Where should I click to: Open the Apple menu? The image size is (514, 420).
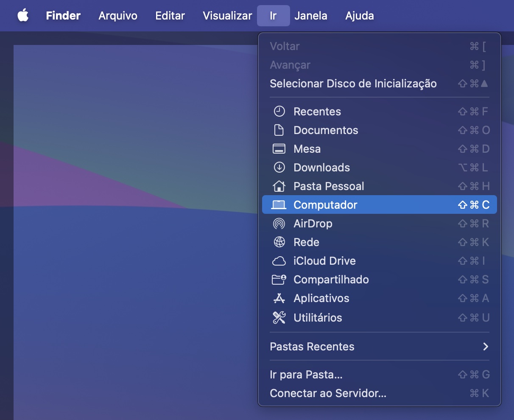[23, 15]
